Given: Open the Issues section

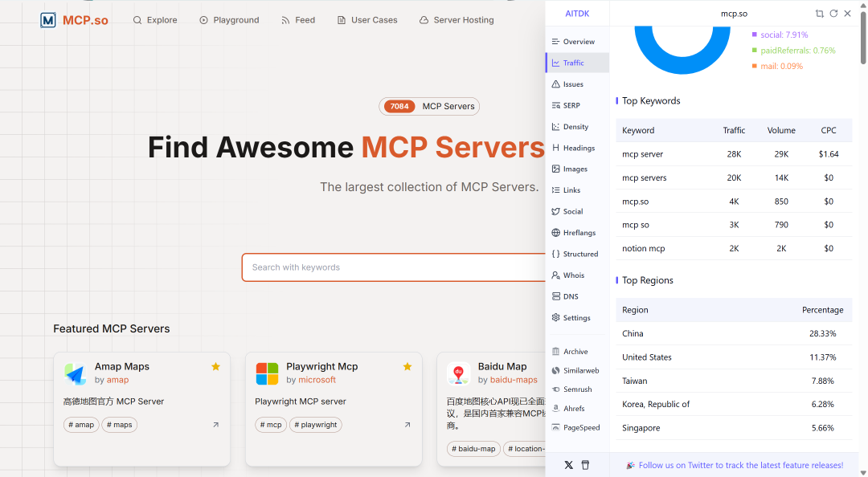Looking at the screenshot, I should [x=577, y=84].
